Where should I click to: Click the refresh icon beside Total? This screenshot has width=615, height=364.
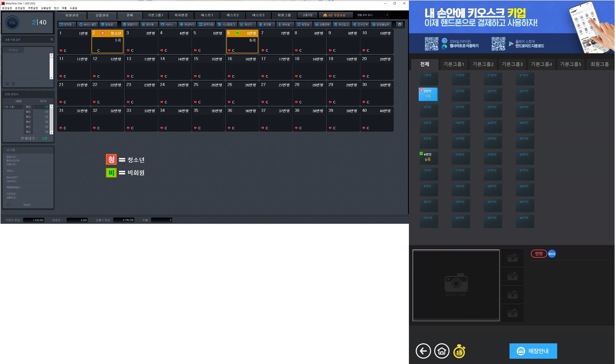(8, 205)
